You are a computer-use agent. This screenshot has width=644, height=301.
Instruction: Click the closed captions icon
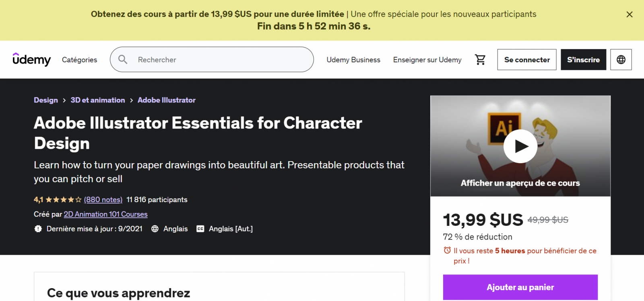click(x=200, y=229)
